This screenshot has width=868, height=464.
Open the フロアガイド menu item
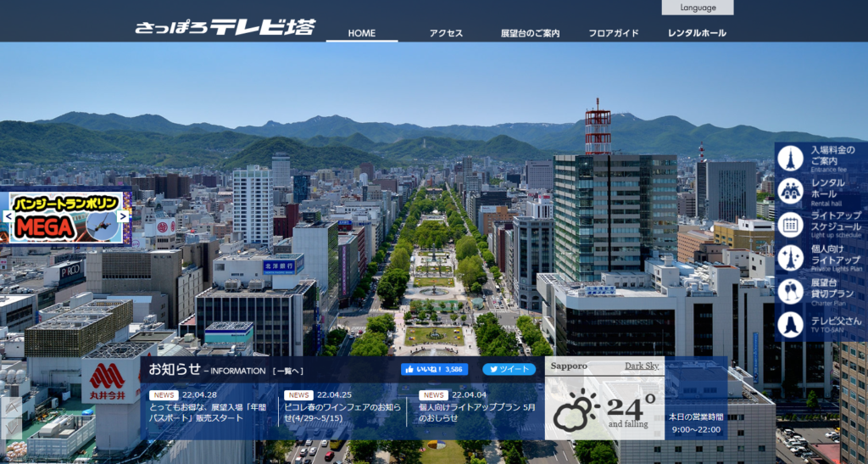[x=614, y=33]
